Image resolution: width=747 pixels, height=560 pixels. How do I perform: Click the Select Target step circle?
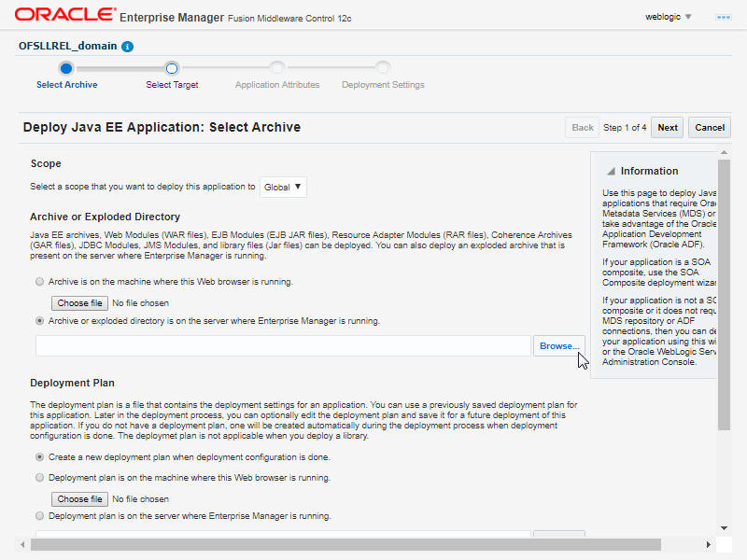(172, 68)
